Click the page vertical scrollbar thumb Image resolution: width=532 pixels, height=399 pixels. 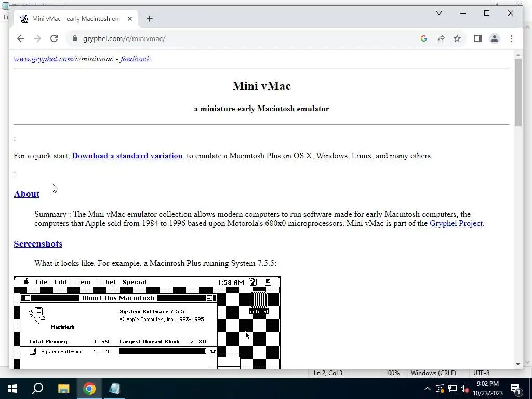518,92
